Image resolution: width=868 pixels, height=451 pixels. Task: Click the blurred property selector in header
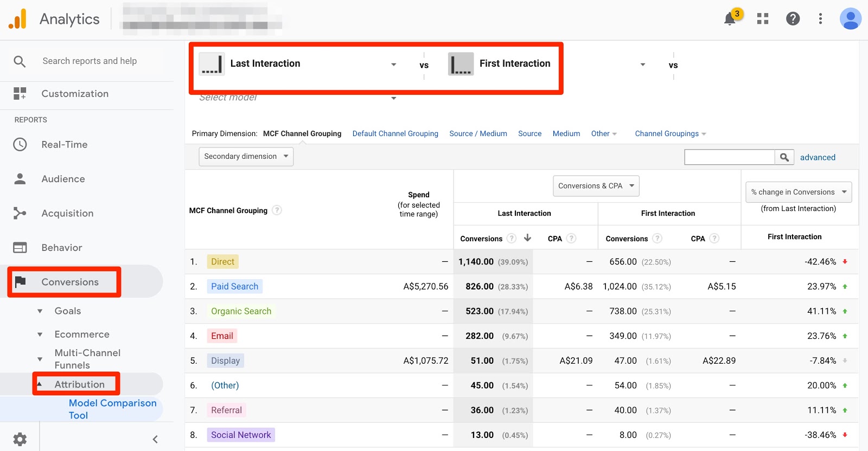tap(202, 19)
